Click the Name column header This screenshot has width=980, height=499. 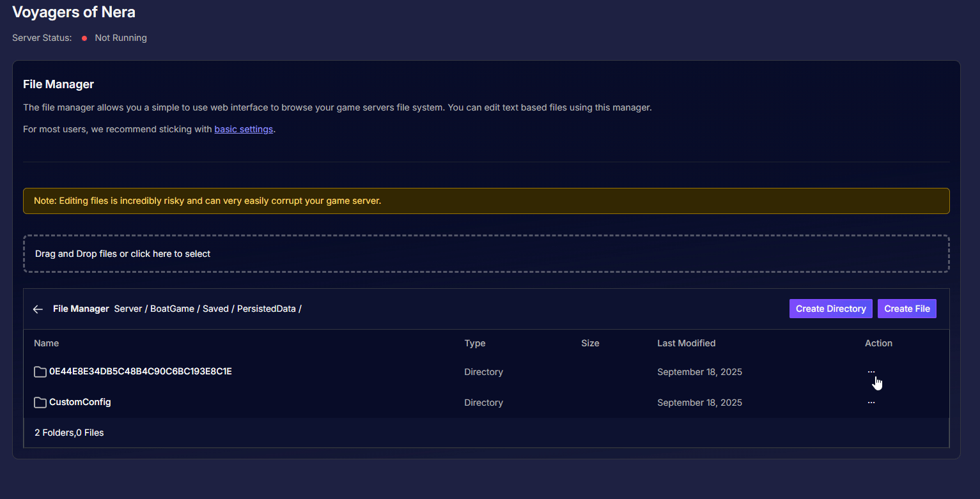point(46,343)
